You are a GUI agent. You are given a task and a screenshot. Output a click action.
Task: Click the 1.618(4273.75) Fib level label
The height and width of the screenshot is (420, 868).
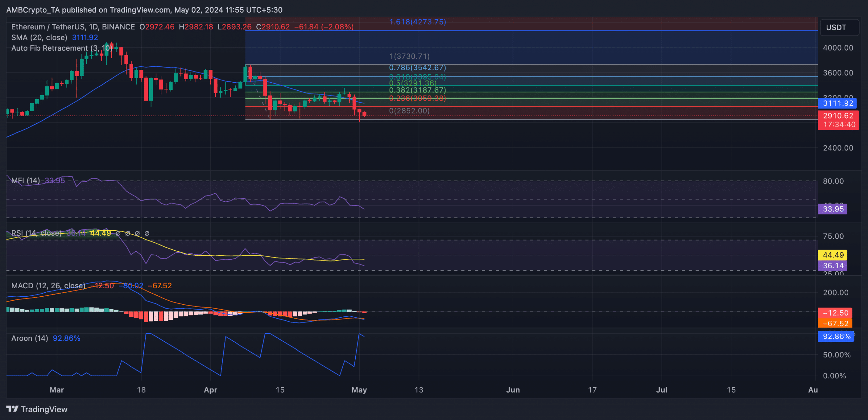click(417, 22)
